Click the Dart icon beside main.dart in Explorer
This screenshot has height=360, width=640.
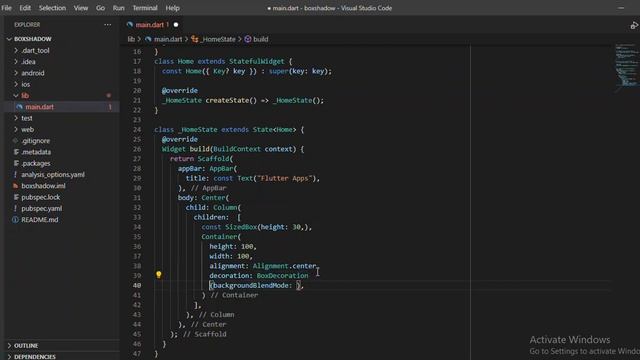coord(19,107)
